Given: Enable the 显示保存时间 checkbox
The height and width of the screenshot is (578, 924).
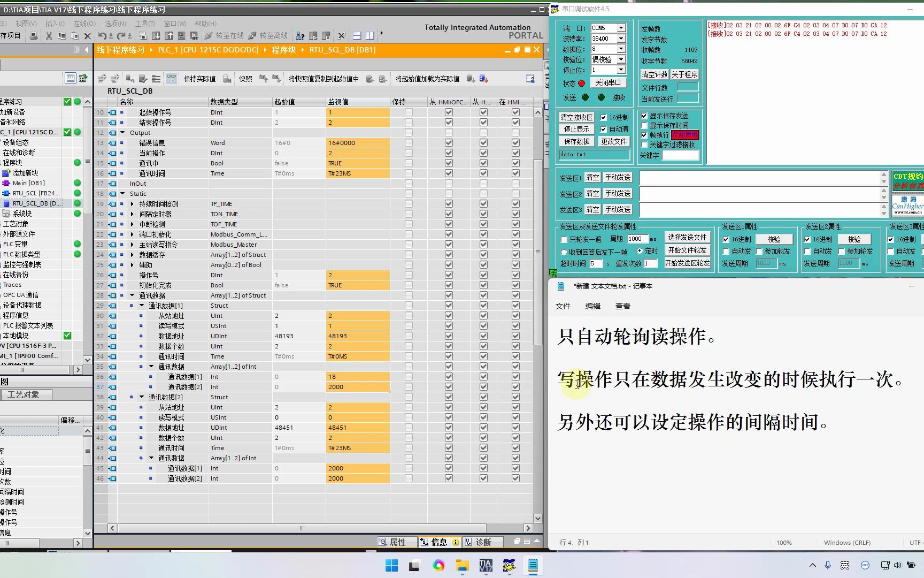Looking at the screenshot, I should (x=644, y=125).
